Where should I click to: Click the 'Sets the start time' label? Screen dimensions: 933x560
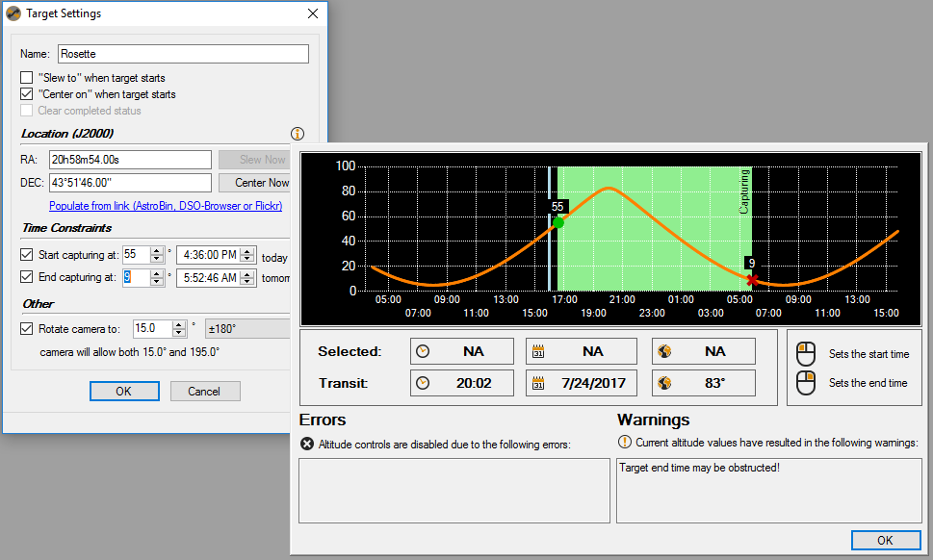[x=869, y=354]
